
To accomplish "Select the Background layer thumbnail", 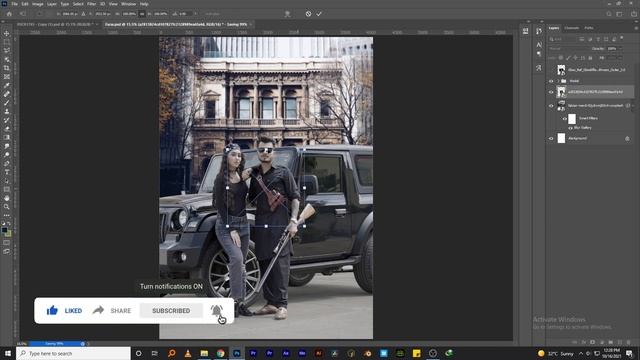I will pos(562,139).
